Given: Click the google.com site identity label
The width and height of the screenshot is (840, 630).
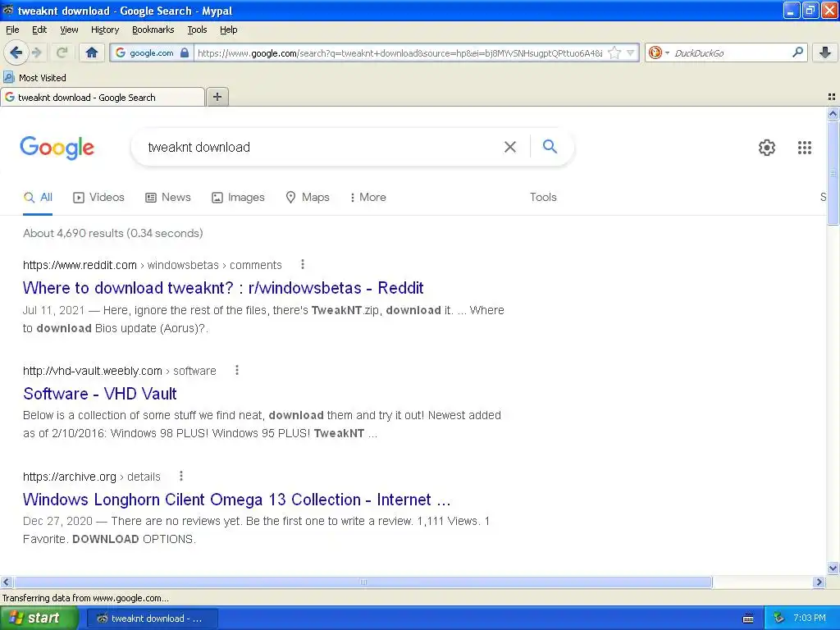Looking at the screenshot, I should pos(152,52).
